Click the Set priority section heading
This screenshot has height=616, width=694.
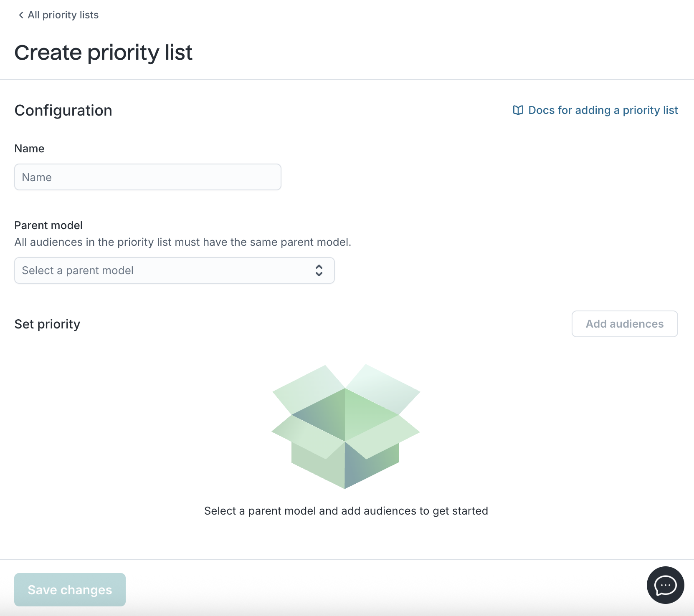[47, 324]
